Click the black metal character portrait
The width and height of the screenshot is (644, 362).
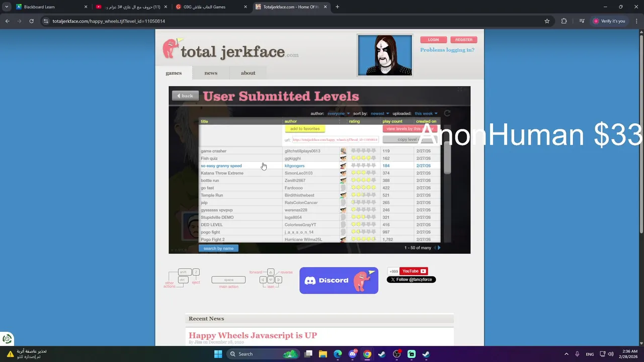tap(385, 55)
